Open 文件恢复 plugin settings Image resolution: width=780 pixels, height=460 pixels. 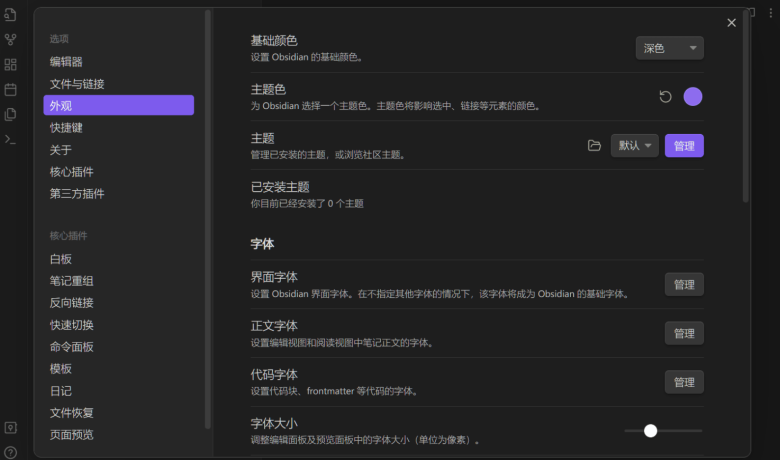pyautogui.click(x=119, y=413)
